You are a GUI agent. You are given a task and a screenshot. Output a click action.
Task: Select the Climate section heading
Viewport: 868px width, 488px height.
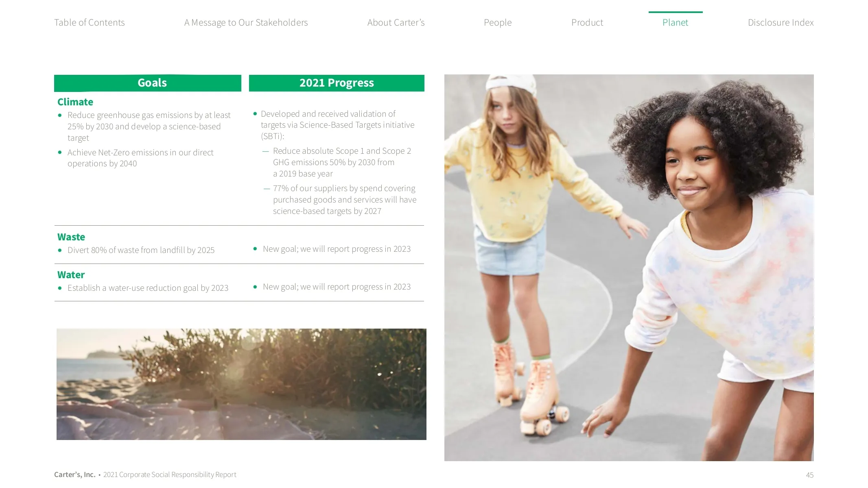[75, 102]
